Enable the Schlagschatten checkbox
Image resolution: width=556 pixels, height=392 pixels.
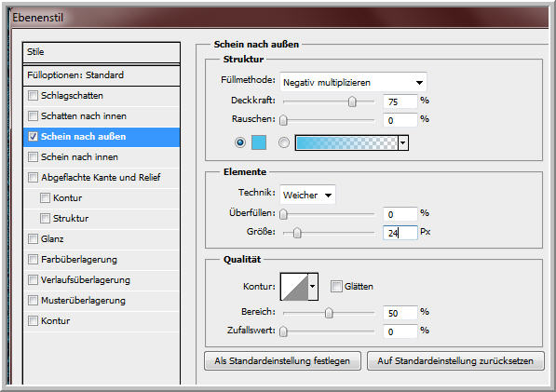point(33,95)
